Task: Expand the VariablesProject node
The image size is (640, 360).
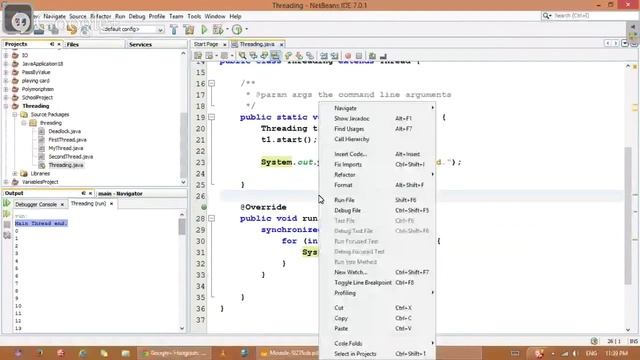Action: [x=6, y=182]
